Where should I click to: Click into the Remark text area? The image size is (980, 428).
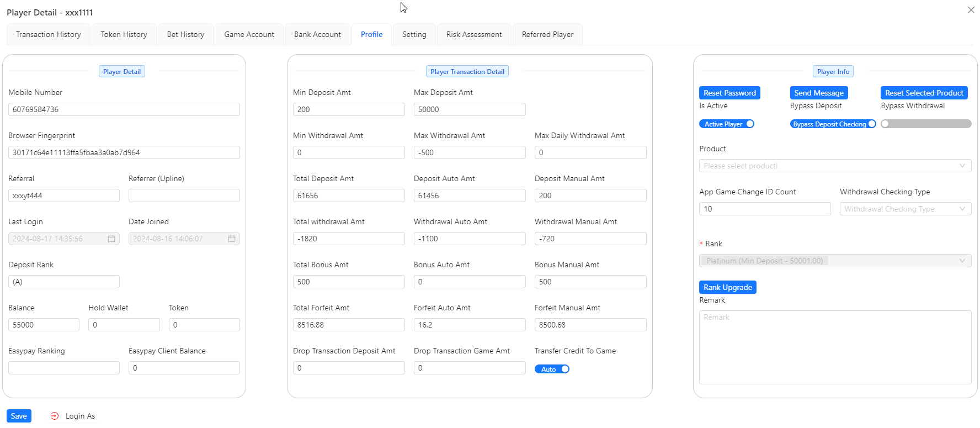[834, 347]
